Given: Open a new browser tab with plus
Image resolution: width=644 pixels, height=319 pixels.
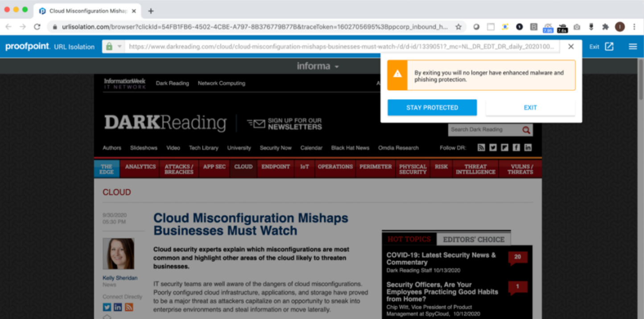Looking at the screenshot, I should coord(151,11).
